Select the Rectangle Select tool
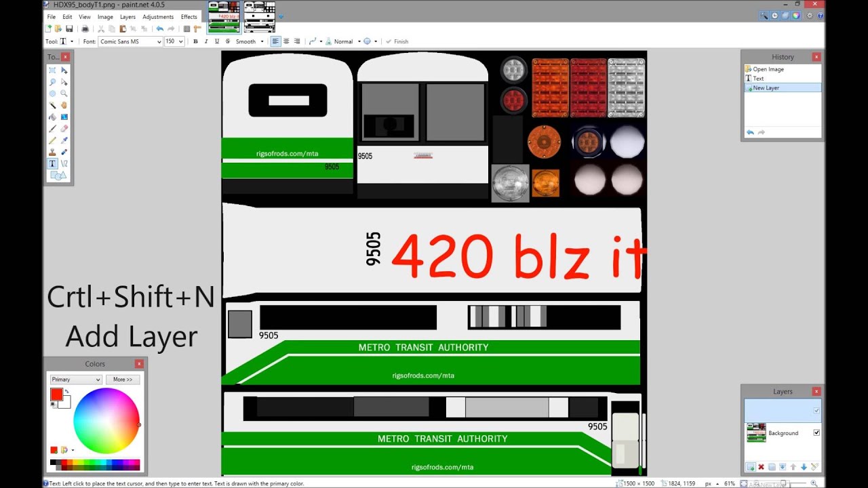 tap(52, 70)
